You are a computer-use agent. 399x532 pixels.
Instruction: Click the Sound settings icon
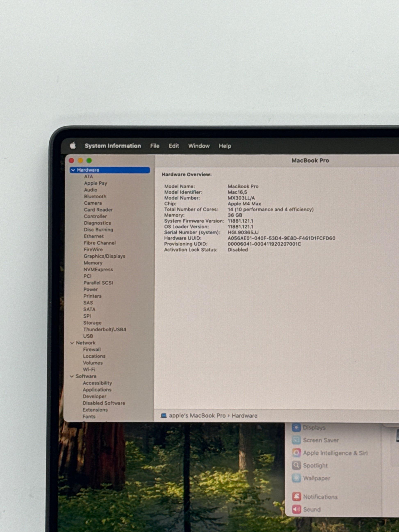pos(296,509)
